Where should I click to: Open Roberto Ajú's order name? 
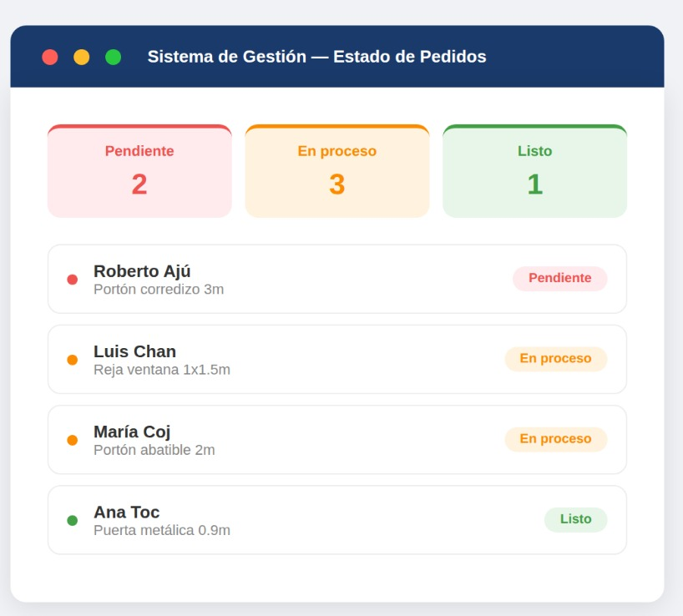(142, 271)
